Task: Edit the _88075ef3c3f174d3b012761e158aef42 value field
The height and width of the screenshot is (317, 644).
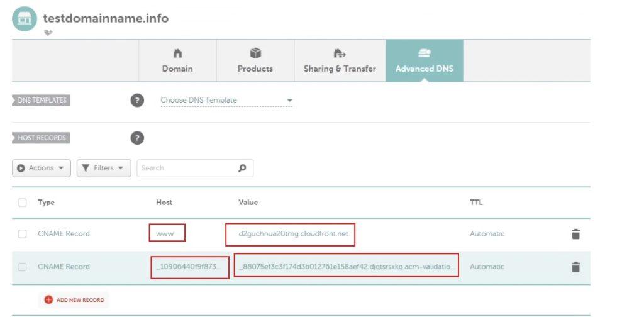Action: (347, 265)
